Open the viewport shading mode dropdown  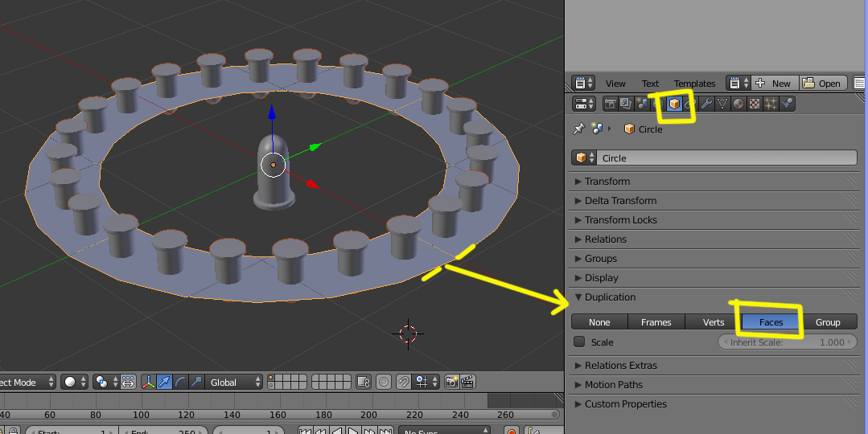pyautogui.click(x=74, y=382)
